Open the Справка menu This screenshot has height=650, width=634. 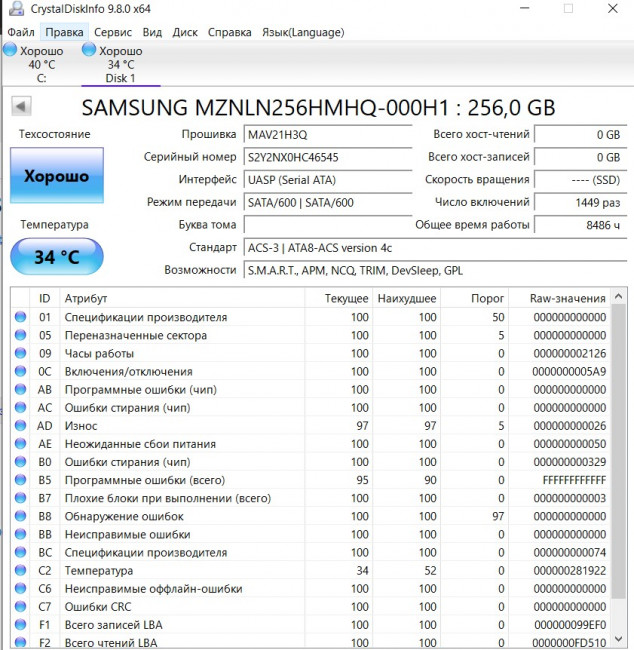point(229,32)
